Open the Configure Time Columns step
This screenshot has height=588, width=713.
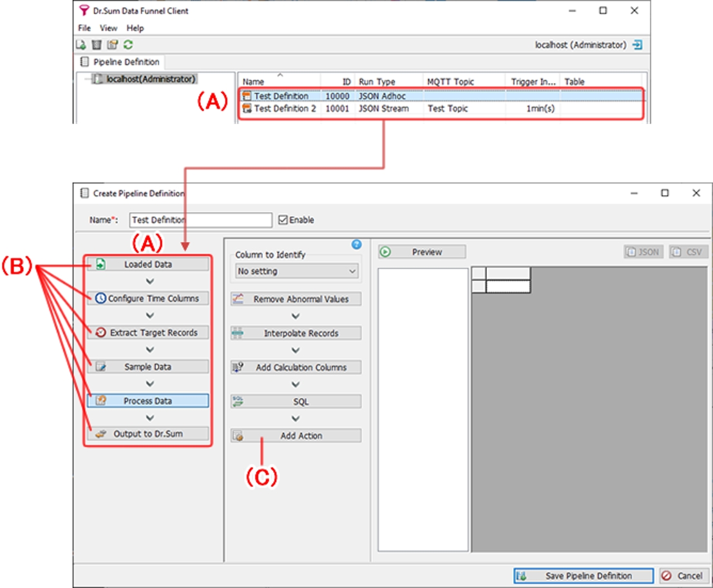(x=147, y=298)
